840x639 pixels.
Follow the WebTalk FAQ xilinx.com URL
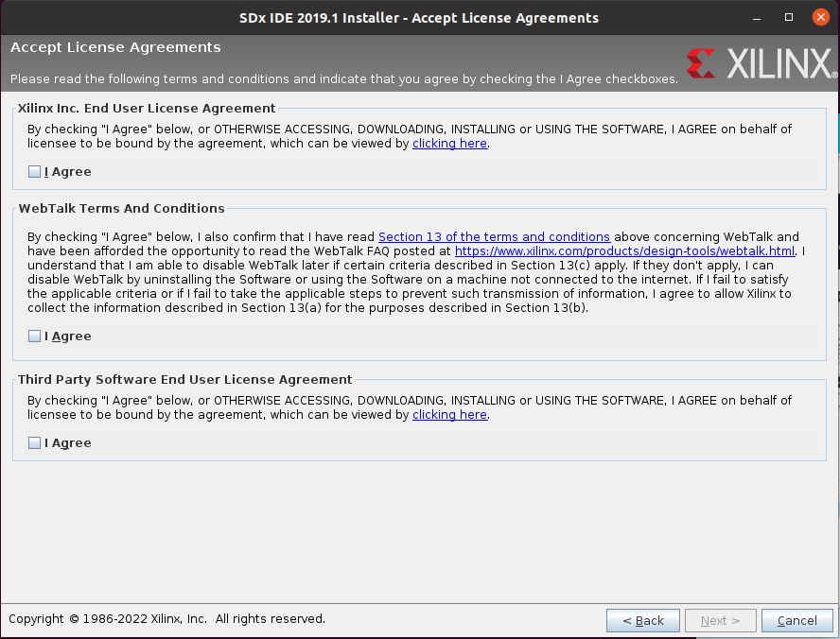coord(624,251)
